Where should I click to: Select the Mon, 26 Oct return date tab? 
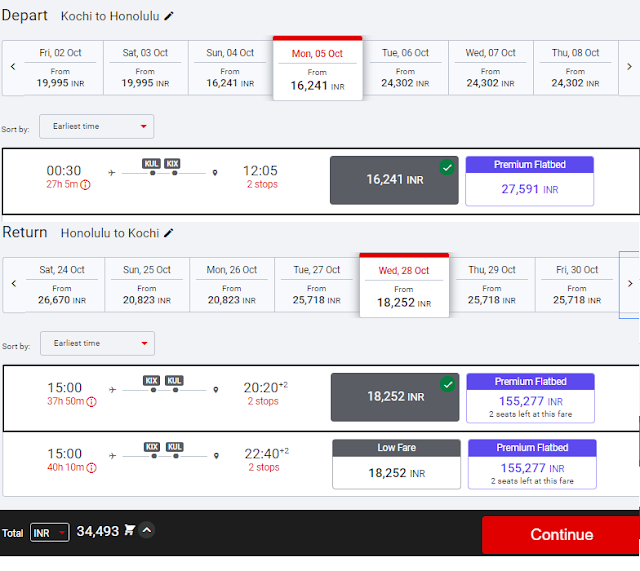(232, 285)
